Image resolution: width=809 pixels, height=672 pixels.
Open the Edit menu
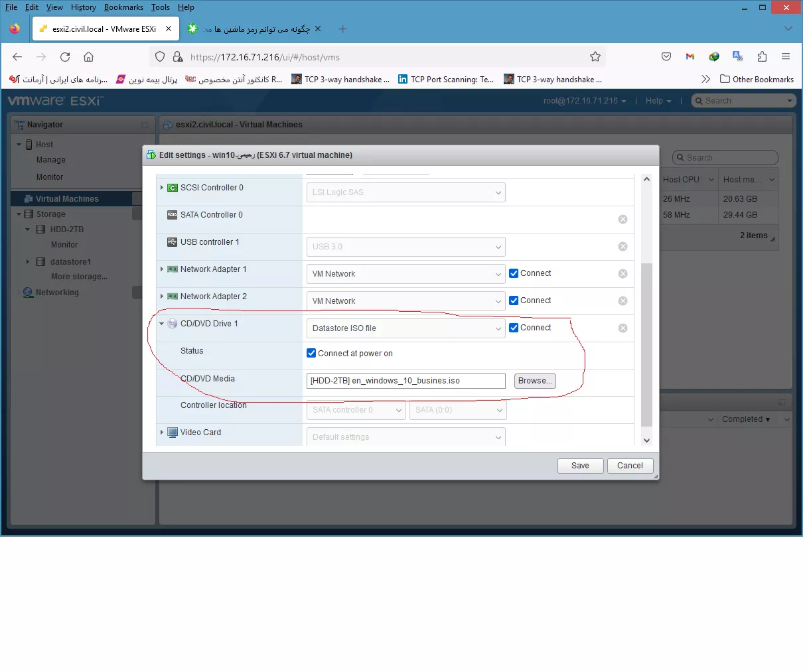click(32, 7)
